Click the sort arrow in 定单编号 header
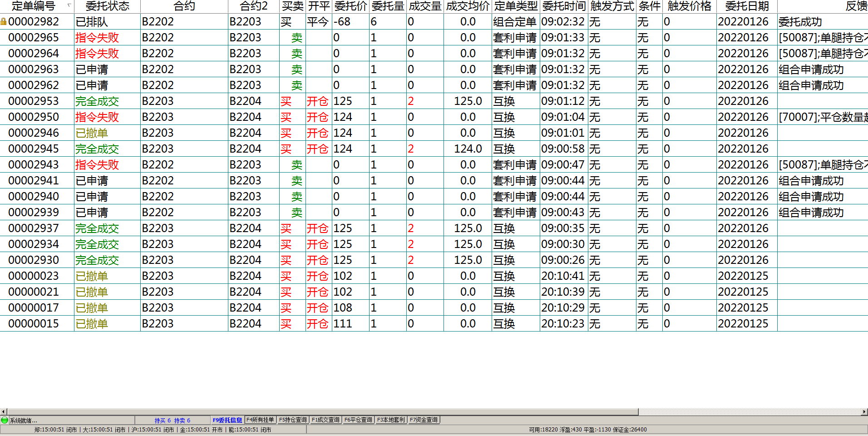The image size is (868, 436). [x=69, y=5]
